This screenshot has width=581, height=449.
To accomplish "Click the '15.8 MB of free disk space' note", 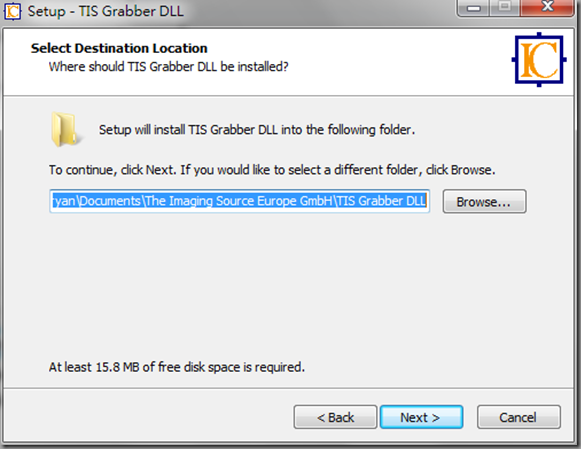I will tap(177, 367).
